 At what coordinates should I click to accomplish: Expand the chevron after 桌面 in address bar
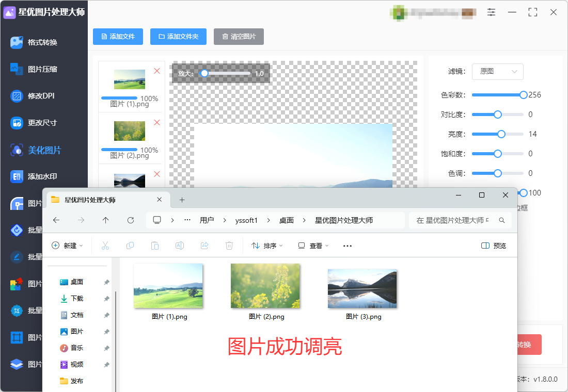[x=304, y=220]
